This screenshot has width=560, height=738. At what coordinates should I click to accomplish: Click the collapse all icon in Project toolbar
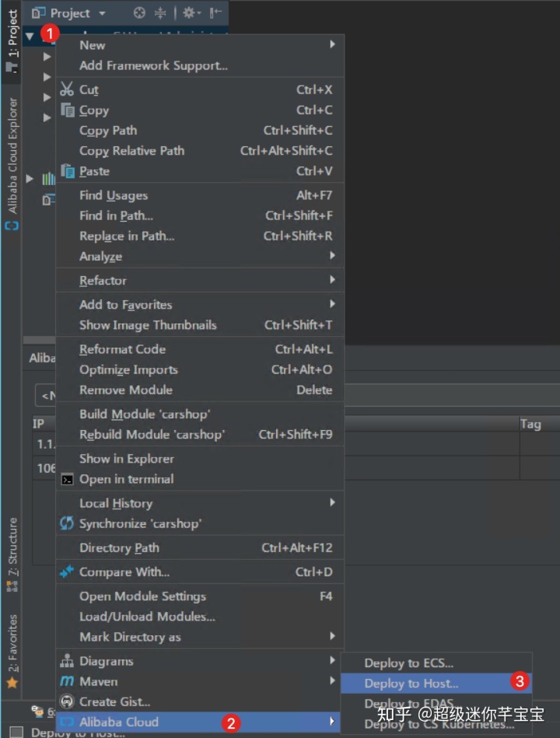click(160, 12)
